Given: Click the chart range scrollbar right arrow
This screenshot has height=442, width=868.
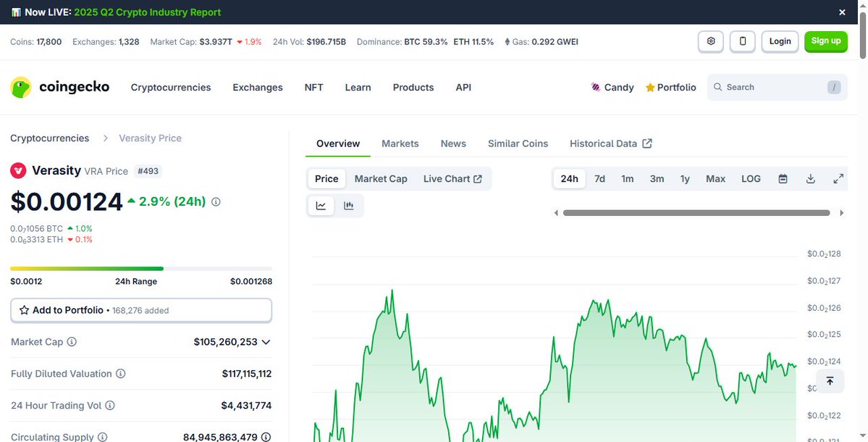Looking at the screenshot, I should [842, 213].
